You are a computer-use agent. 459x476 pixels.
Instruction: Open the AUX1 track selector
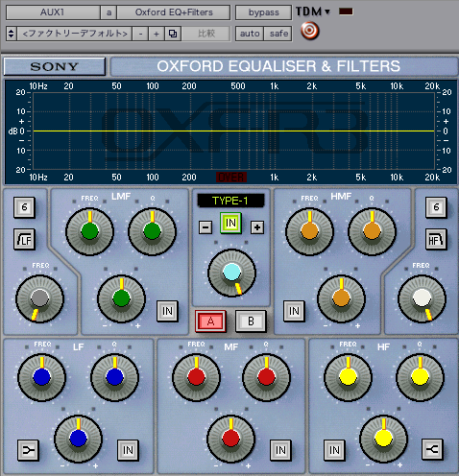click(x=53, y=12)
